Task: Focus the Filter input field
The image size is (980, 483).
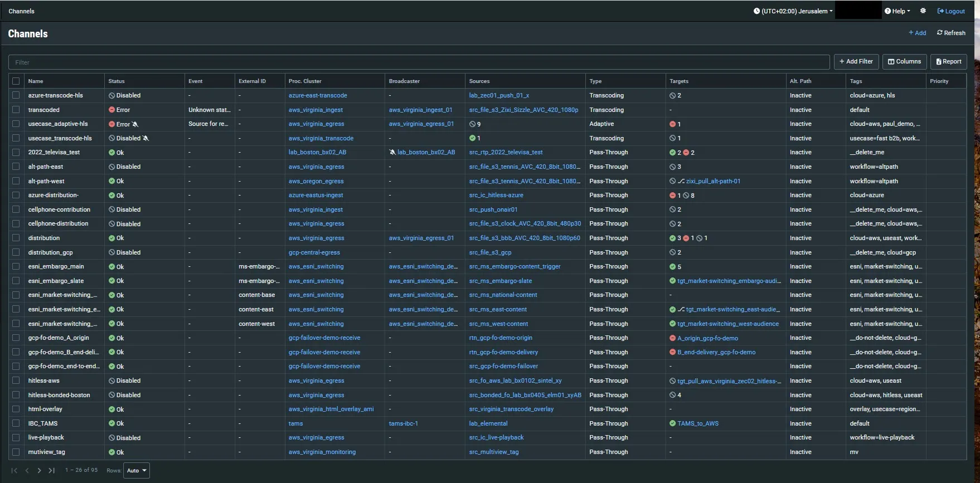Action: pyautogui.click(x=419, y=62)
